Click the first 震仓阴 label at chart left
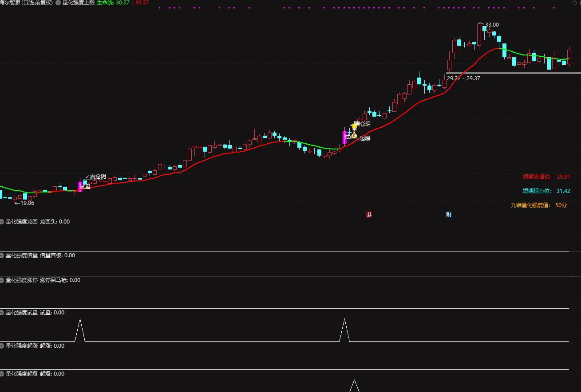 point(98,176)
